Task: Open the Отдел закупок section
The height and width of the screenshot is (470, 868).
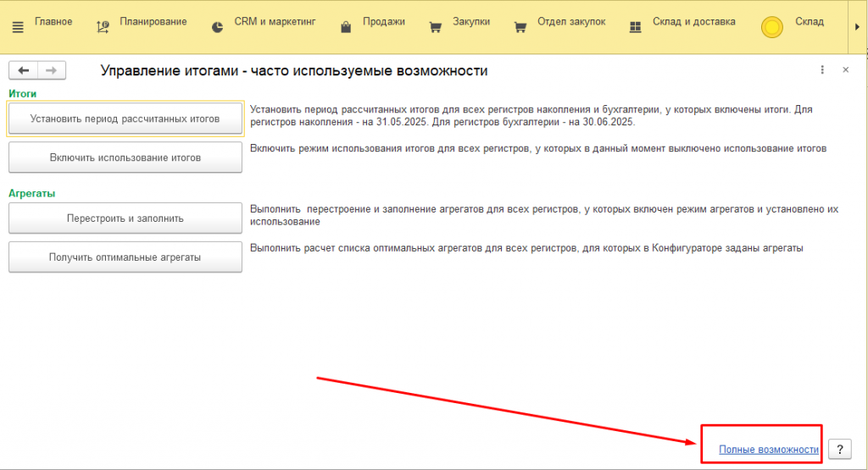Action: (x=571, y=21)
